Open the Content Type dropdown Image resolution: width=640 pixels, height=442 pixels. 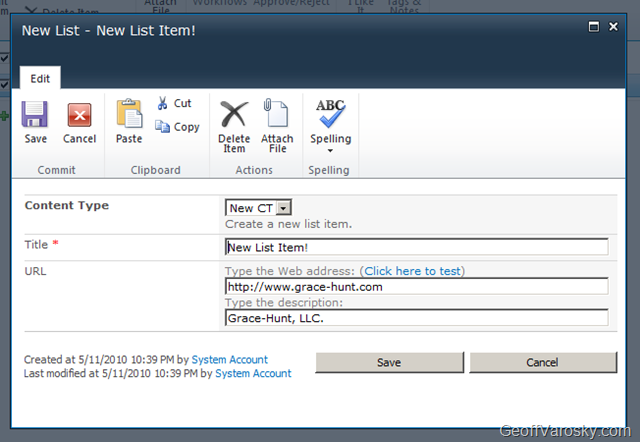point(283,207)
